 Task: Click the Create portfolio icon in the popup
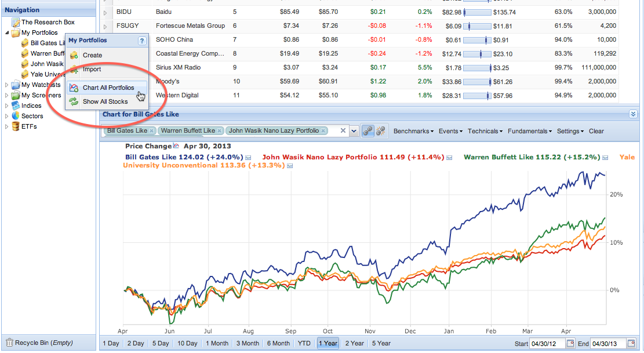click(74, 55)
